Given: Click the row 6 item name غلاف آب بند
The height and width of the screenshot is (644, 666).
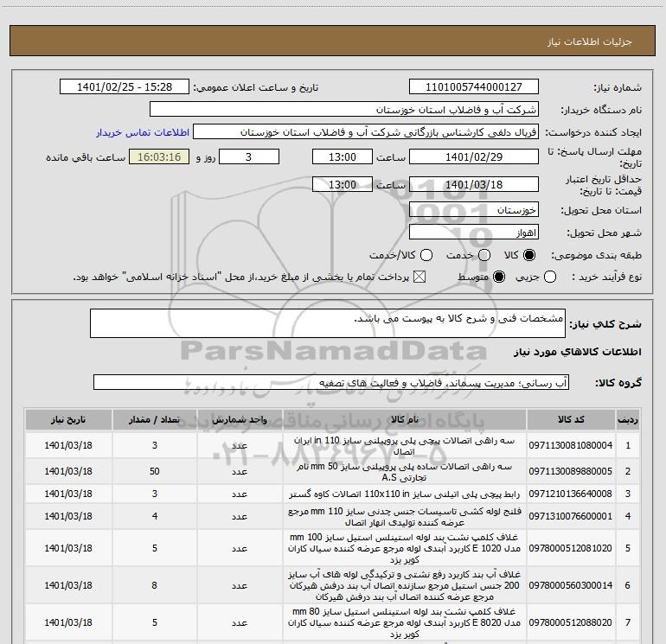Looking at the screenshot, I should tap(405, 585).
